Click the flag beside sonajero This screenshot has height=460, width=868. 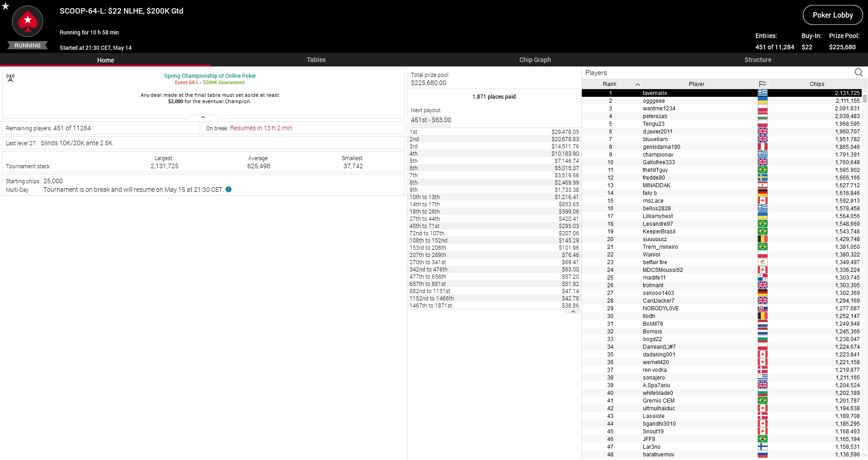coord(763,377)
